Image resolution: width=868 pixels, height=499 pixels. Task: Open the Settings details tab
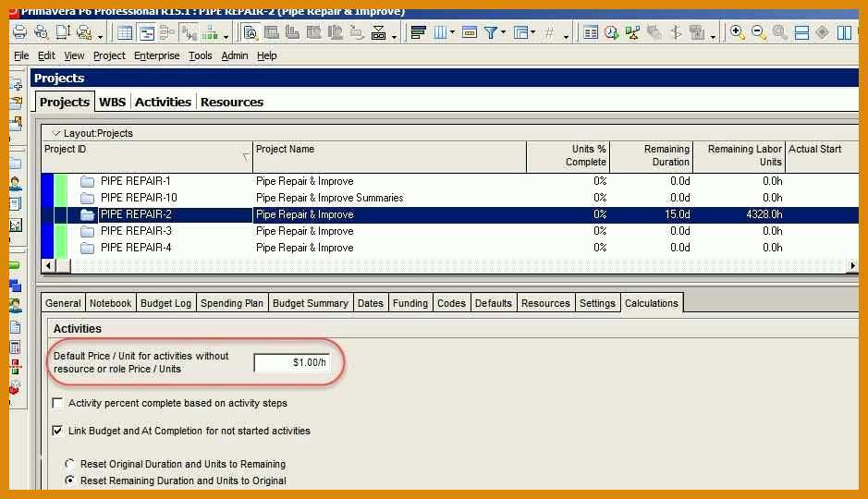[597, 303]
